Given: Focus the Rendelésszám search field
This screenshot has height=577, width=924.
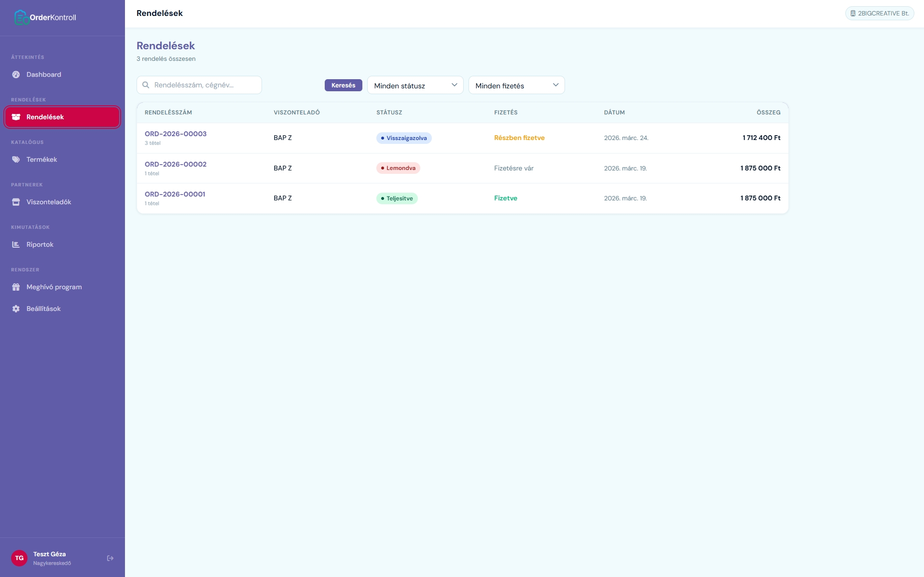Looking at the screenshot, I should (x=205, y=85).
